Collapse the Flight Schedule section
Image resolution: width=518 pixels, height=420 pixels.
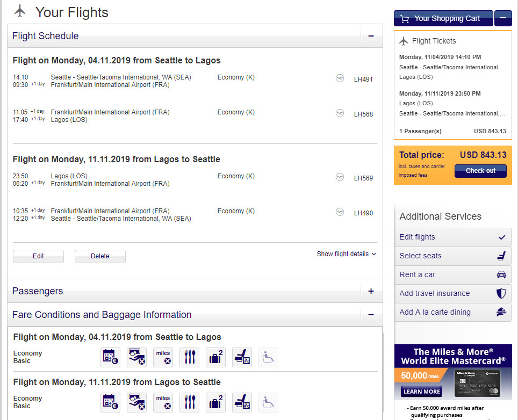[x=371, y=36]
